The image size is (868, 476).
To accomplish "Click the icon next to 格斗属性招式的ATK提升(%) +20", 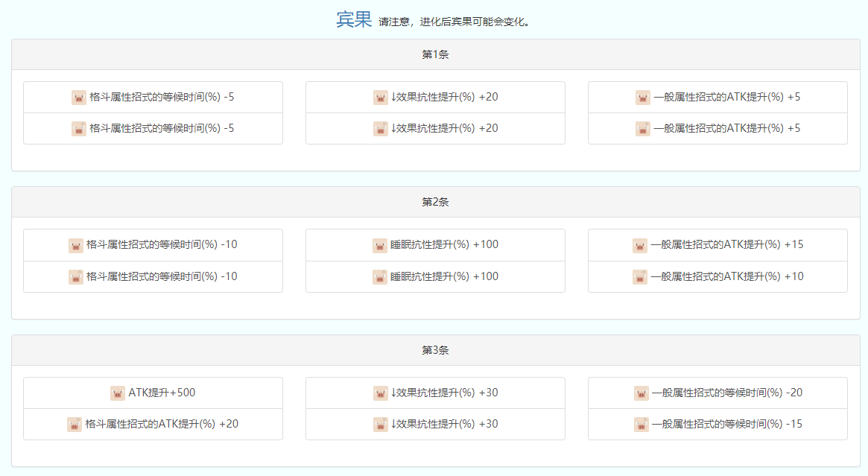I will tap(75, 424).
